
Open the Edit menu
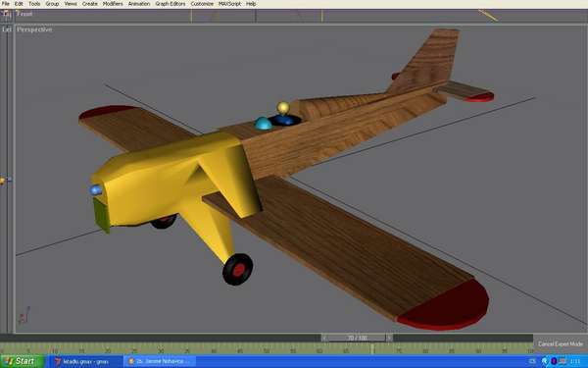click(x=19, y=4)
